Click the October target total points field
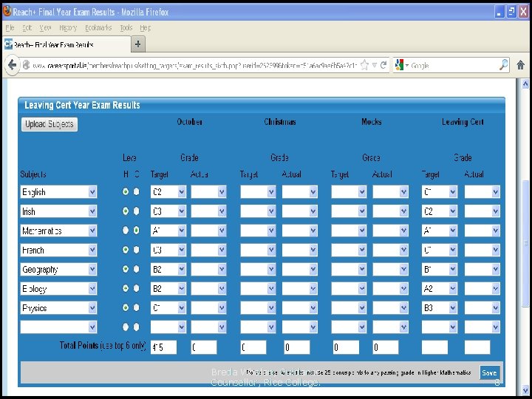The image size is (532, 399). [x=164, y=347]
